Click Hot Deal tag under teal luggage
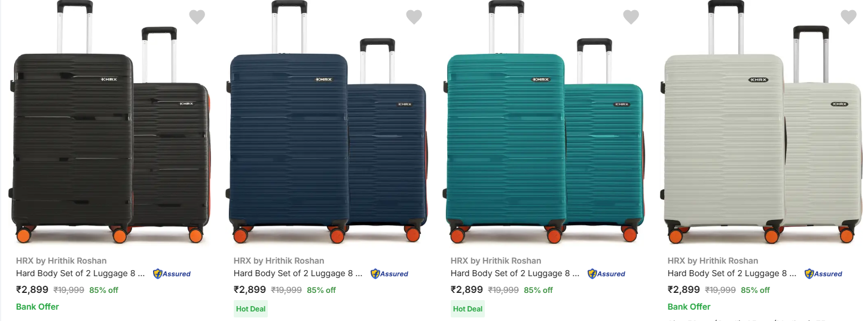 click(x=467, y=309)
